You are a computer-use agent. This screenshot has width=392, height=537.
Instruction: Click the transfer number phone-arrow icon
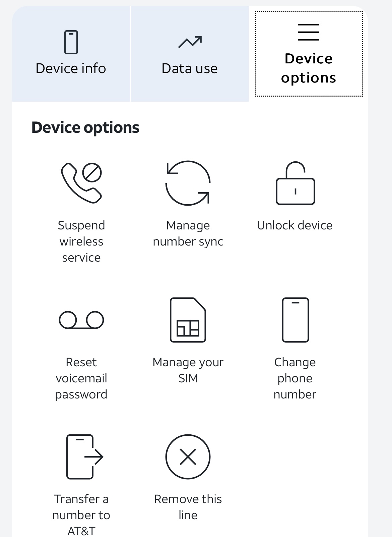point(85,457)
